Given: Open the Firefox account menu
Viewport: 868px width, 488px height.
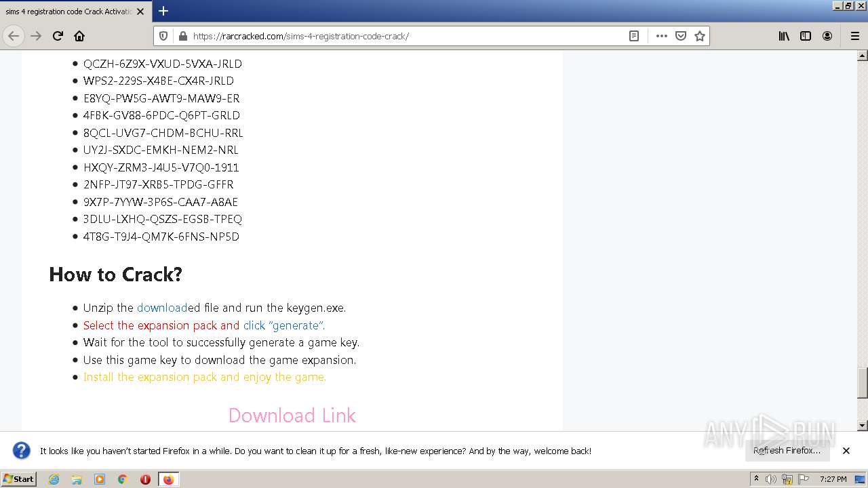Looking at the screenshot, I should tap(827, 36).
